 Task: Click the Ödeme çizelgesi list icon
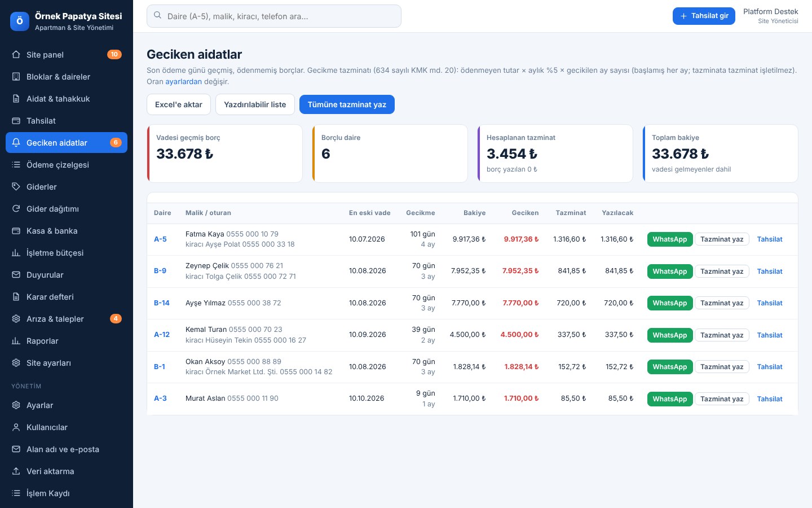16,165
